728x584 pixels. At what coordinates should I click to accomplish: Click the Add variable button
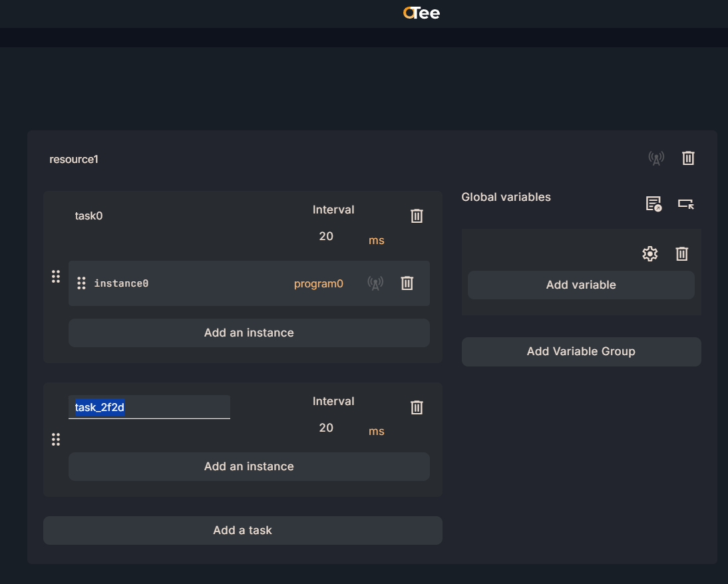(580, 285)
